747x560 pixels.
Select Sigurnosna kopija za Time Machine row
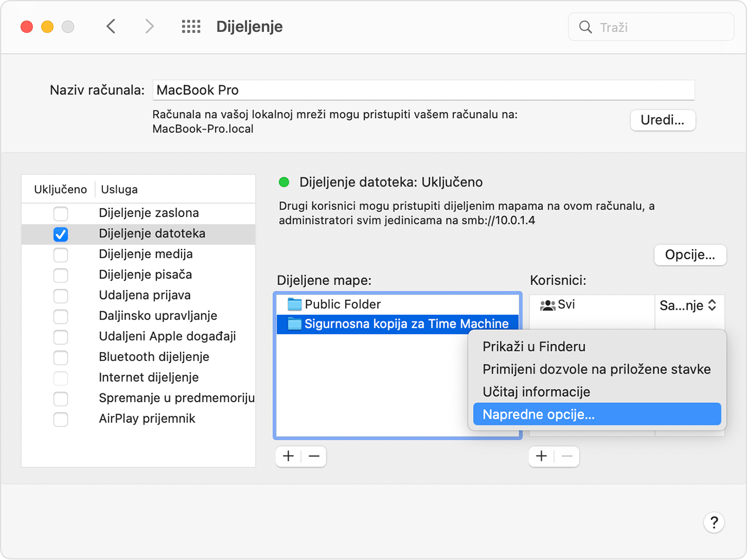(x=398, y=324)
